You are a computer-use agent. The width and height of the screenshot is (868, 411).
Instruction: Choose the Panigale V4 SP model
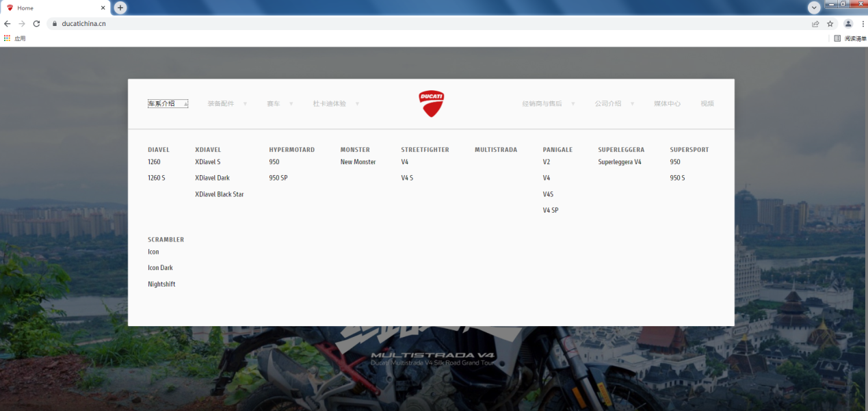point(551,211)
